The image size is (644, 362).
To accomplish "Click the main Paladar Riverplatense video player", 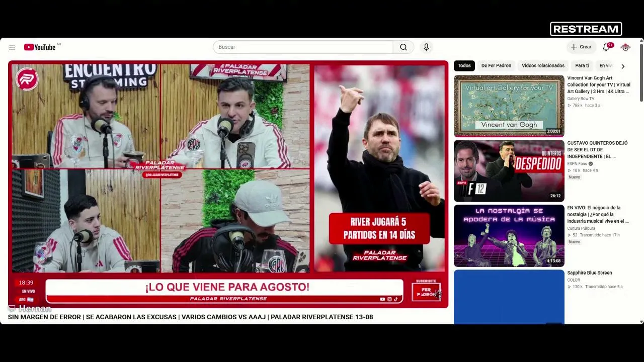I will [x=228, y=184].
